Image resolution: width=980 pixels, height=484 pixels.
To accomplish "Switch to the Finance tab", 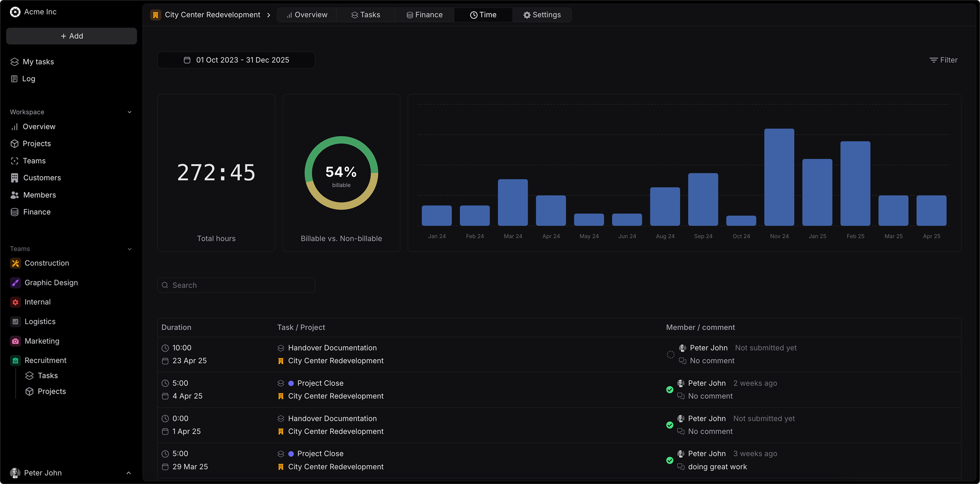I will coord(424,15).
